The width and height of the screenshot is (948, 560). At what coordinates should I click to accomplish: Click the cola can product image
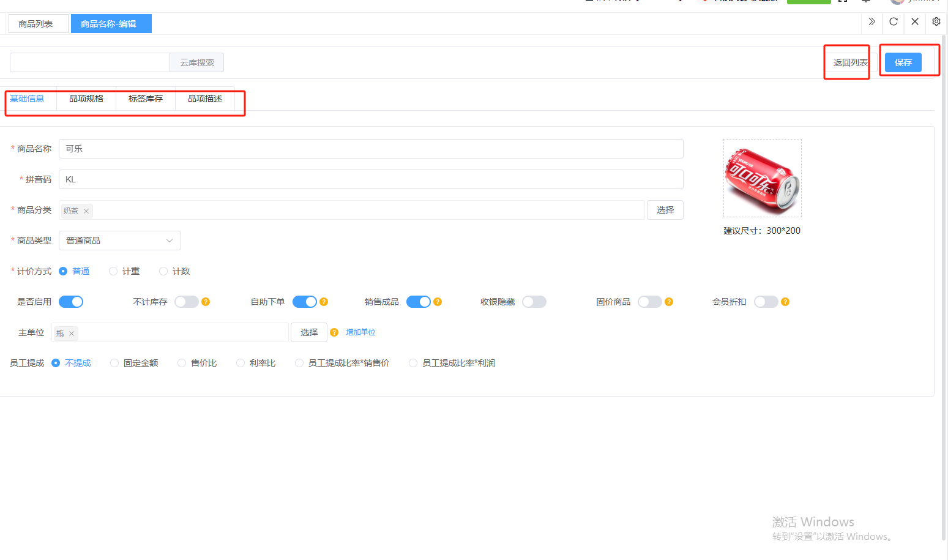coord(762,178)
